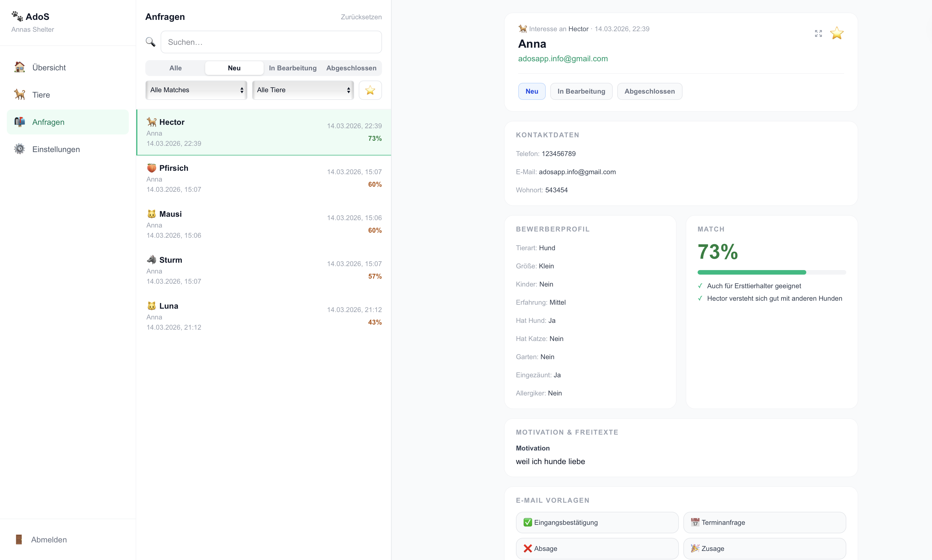Image resolution: width=932 pixels, height=560 pixels.
Task: Set request status to In Bearbeitung
Action: (x=581, y=91)
